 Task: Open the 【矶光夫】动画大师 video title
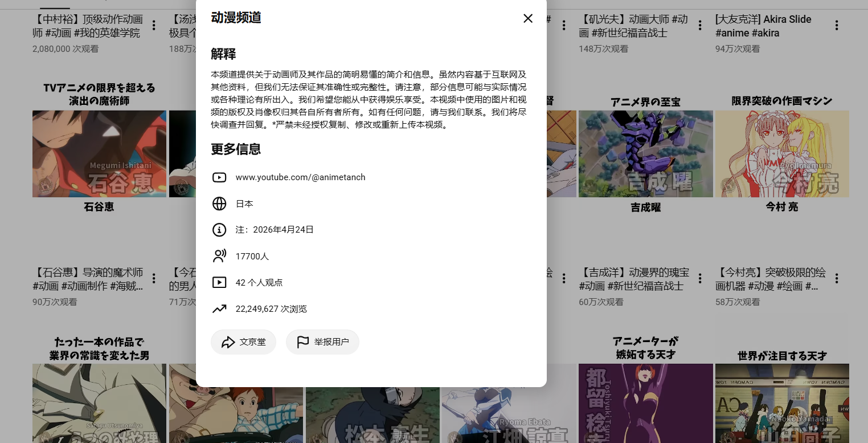pos(633,26)
